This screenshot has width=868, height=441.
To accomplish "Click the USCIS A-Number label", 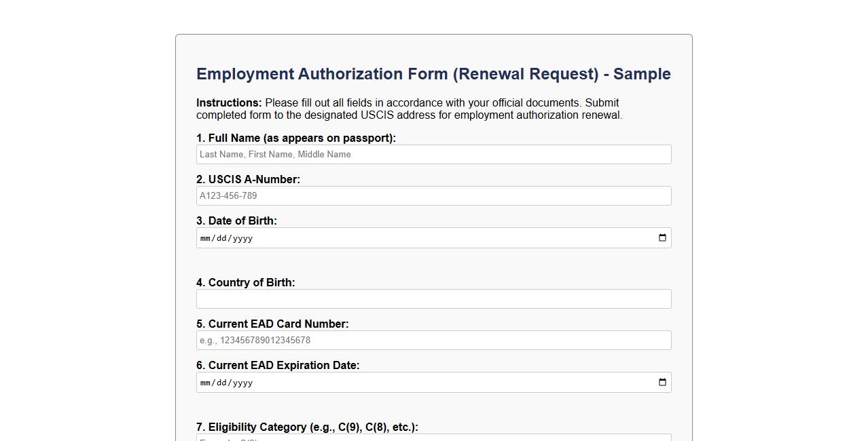I will (248, 179).
